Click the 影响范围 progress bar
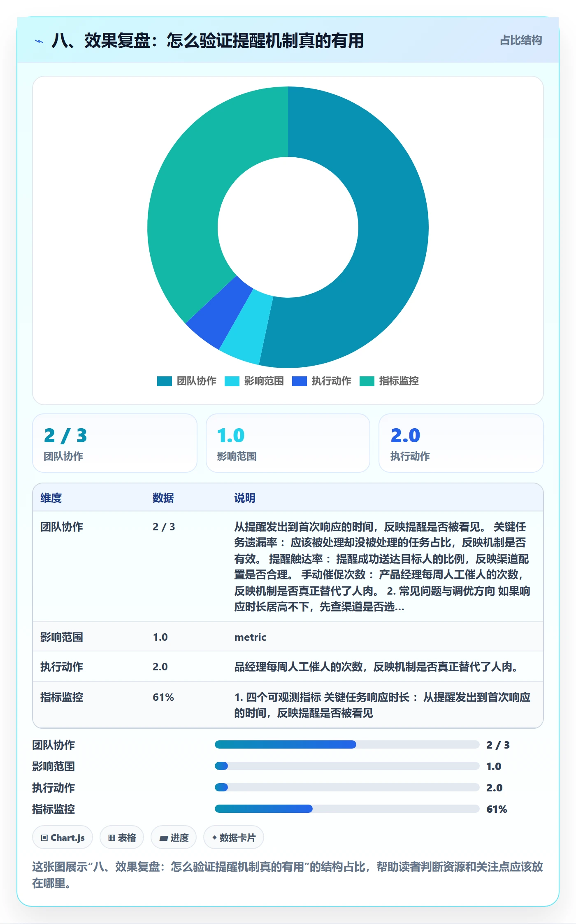Image resolution: width=576 pixels, height=924 pixels. pos(347,766)
